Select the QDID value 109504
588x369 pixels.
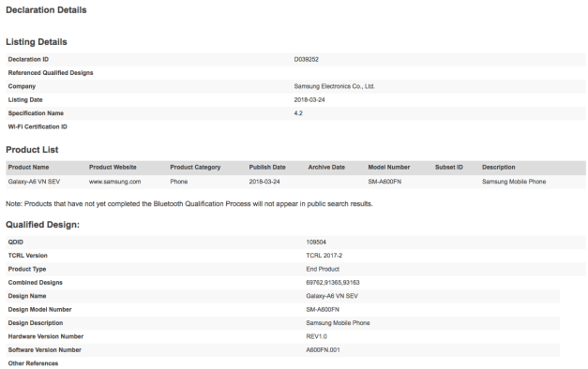tap(316, 243)
